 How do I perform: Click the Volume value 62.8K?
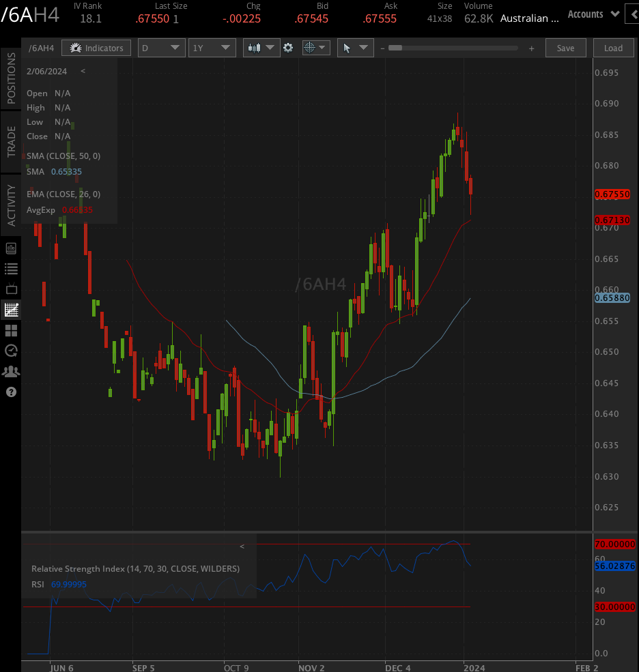pyautogui.click(x=479, y=19)
